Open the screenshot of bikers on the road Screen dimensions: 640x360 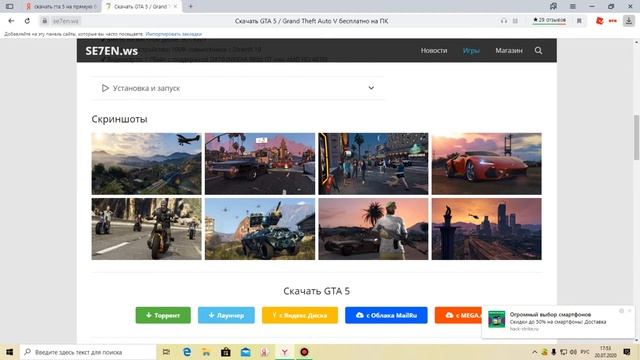pyautogui.click(x=147, y=229)
